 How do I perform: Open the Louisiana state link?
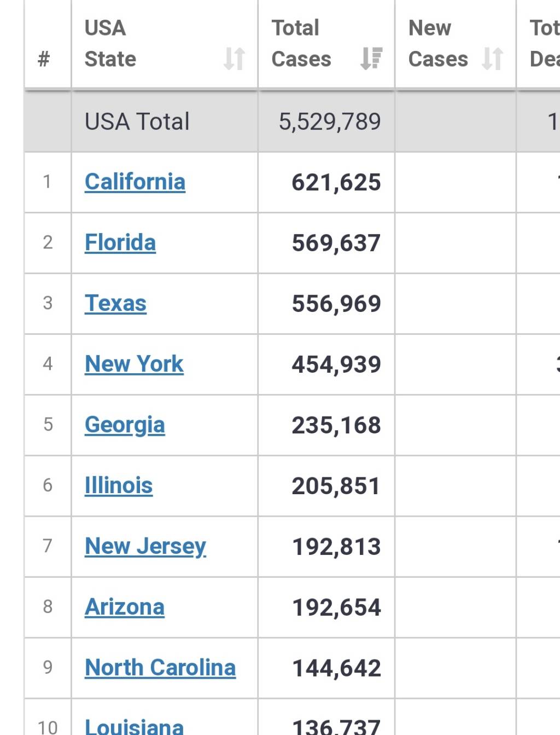click(135, 727)
